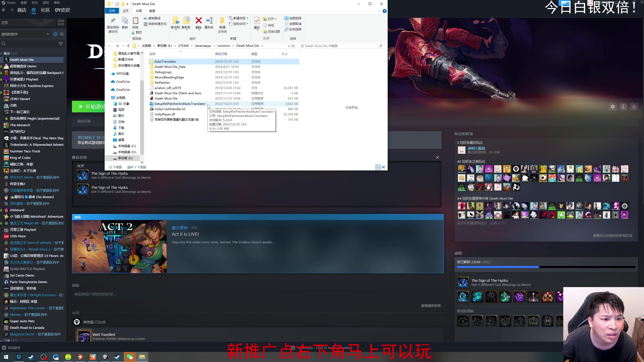
Task: Switch to the 查看 ribbon tab
Action: tap(152, 11)
